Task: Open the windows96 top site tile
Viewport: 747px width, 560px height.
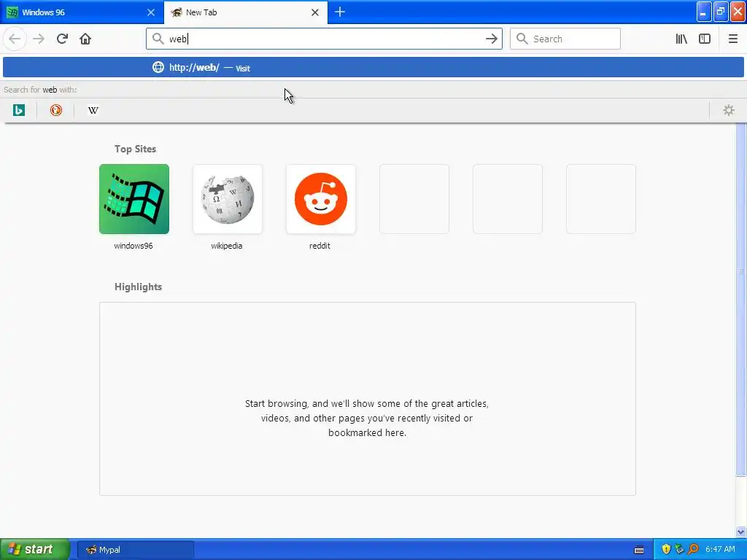Action: (134, 199)
